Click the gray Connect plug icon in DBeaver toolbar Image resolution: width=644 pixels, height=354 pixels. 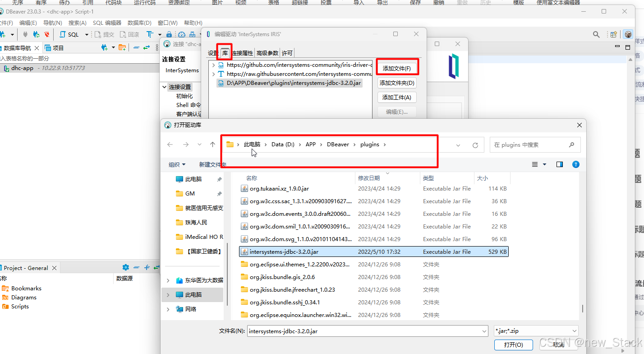(25, 34)
